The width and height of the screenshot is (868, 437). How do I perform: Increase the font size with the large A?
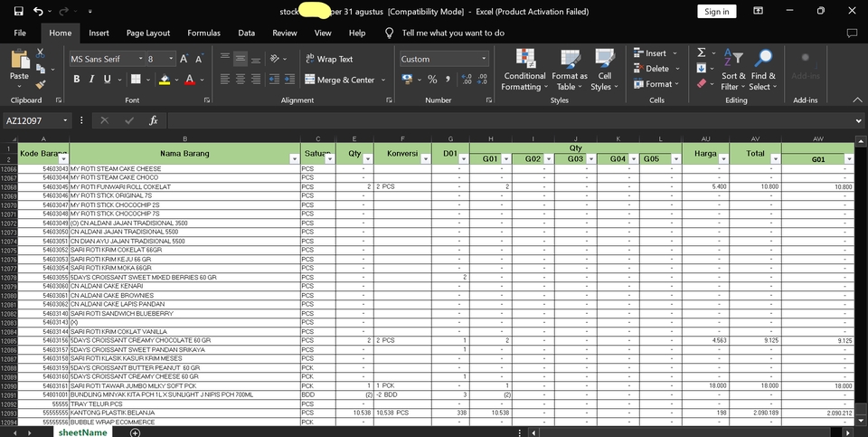point(184,59)
